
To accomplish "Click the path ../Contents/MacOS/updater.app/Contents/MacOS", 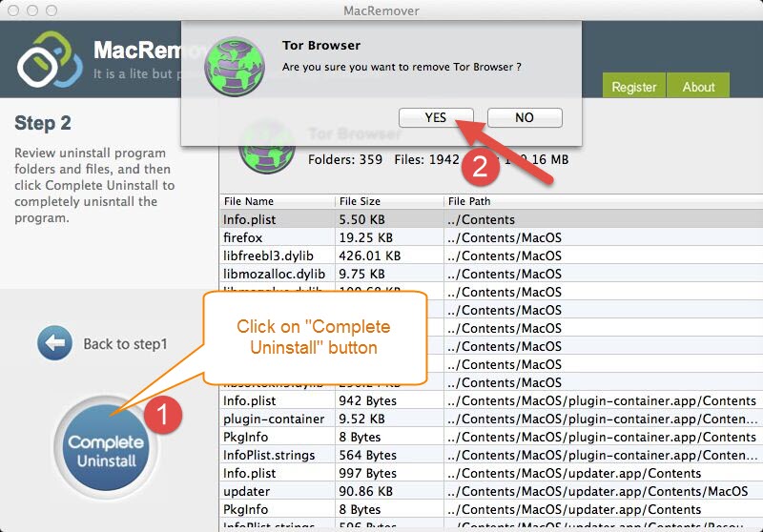I will click(598, 491).
